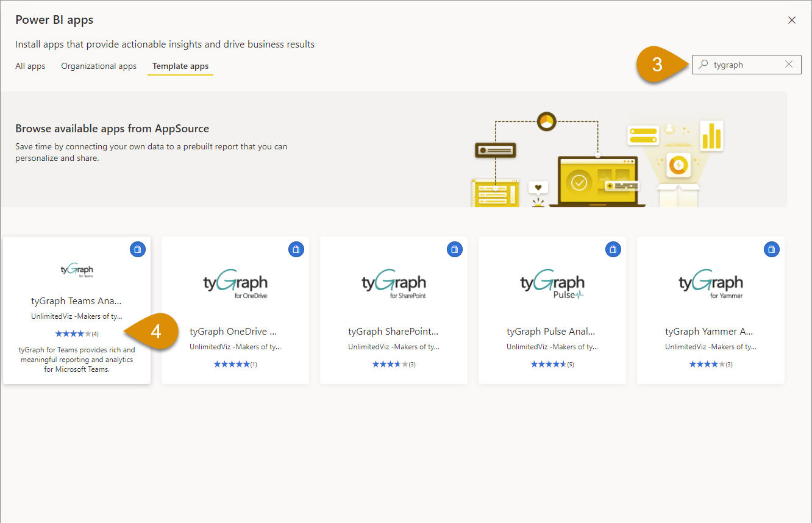Select the Template apps tab
The height and width of the screenshot is (523, 812).
coord(180,66)
